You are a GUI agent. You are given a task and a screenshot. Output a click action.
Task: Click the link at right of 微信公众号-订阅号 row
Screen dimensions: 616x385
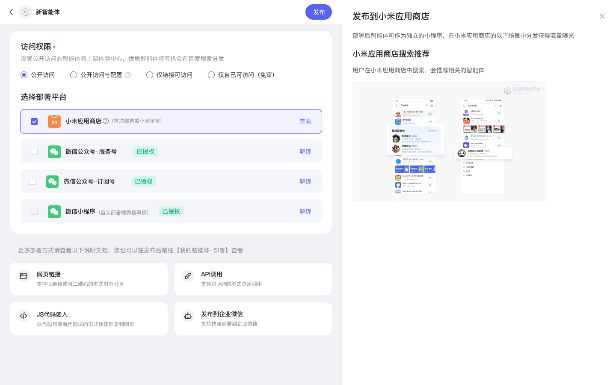click(x=305, y=181)
